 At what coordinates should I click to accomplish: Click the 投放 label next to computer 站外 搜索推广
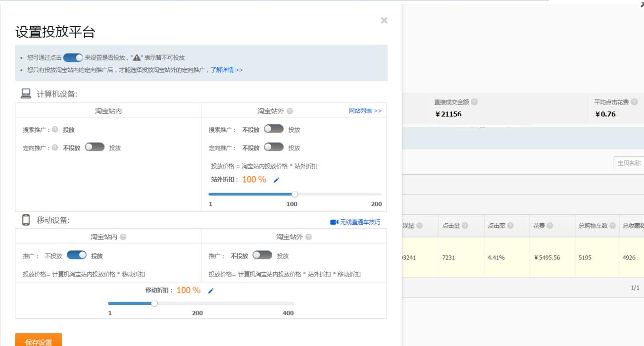click(294, 130)
